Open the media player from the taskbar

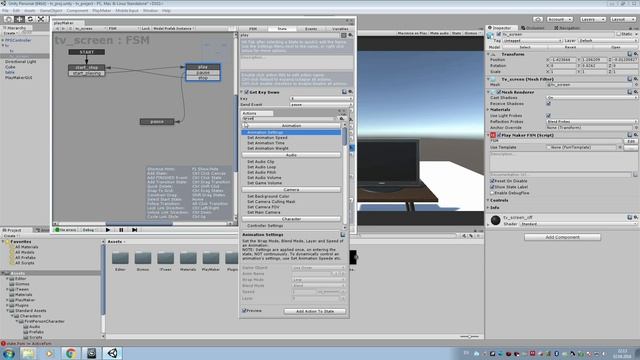(x=49, y=353)
